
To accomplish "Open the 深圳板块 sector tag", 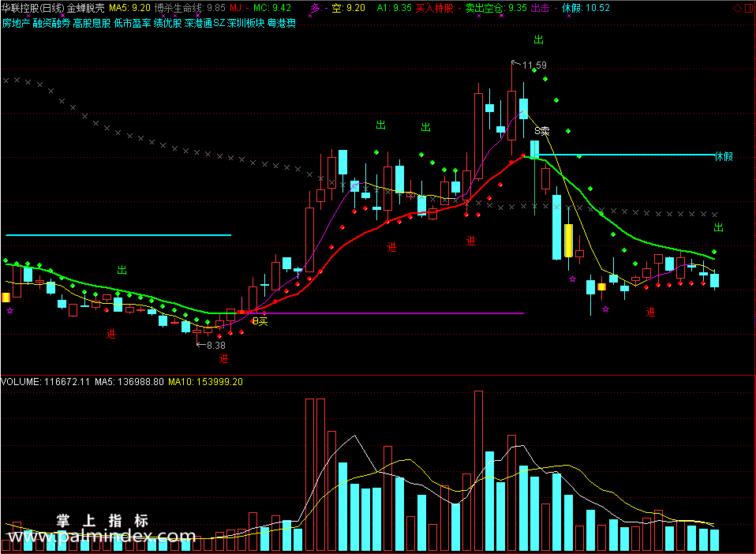I will point(245,23).
